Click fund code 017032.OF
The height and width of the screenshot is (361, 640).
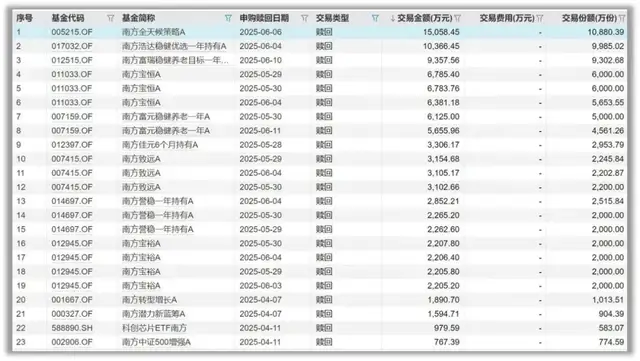(72, 46)
